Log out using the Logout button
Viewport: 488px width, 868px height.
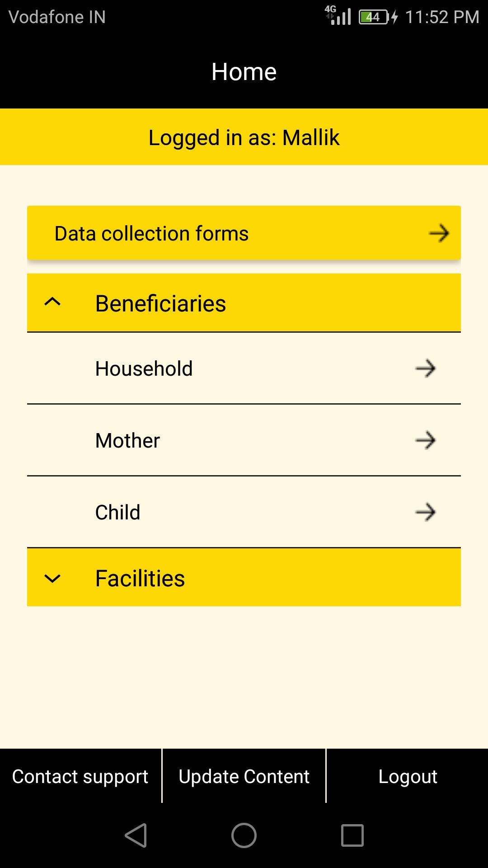408,776
